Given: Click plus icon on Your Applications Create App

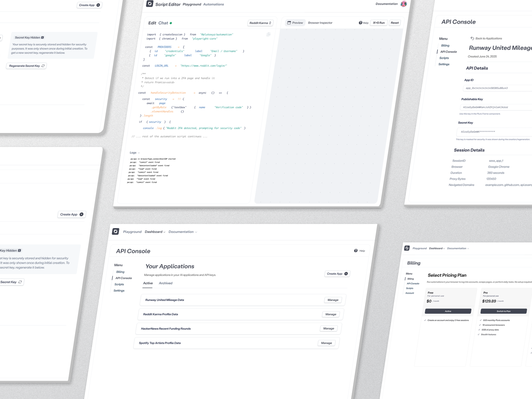Looking at the screenshot, I should click(x=346, y=274).
